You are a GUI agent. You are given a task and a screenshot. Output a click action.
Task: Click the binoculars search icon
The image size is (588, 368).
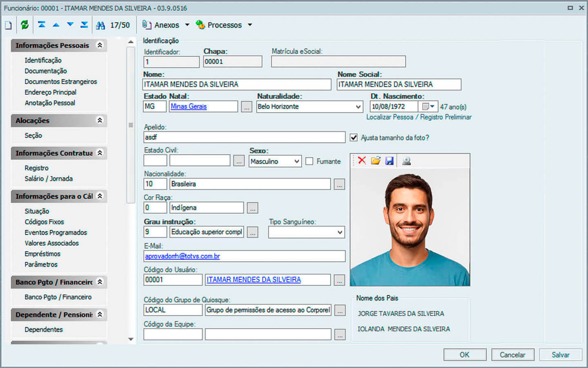[100, 25]
